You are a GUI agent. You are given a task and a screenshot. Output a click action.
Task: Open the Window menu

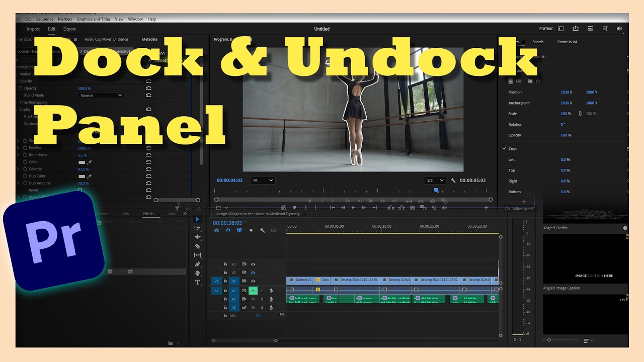click(x=135, y=19)
